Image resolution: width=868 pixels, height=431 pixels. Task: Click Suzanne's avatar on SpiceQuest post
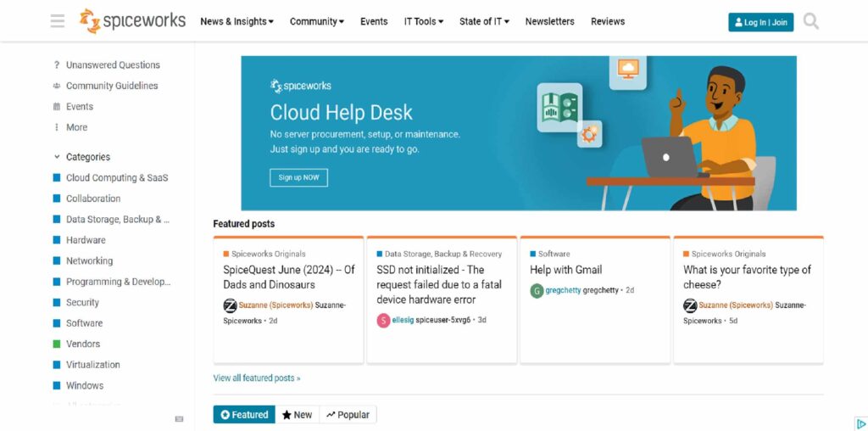point(230,305)
